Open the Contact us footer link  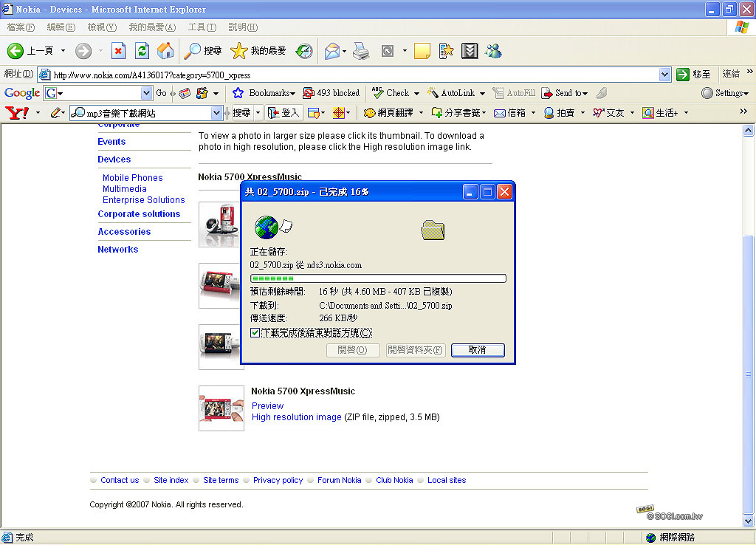(x=120, y=480)
